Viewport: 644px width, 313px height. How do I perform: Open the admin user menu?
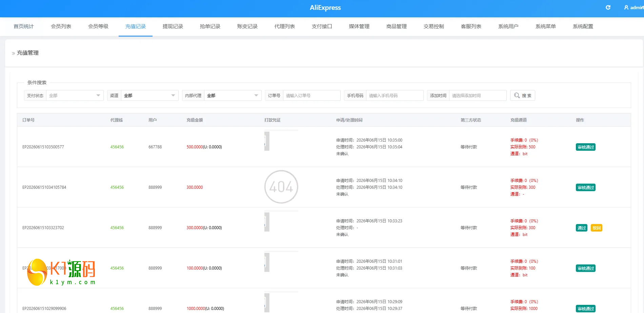633,7
